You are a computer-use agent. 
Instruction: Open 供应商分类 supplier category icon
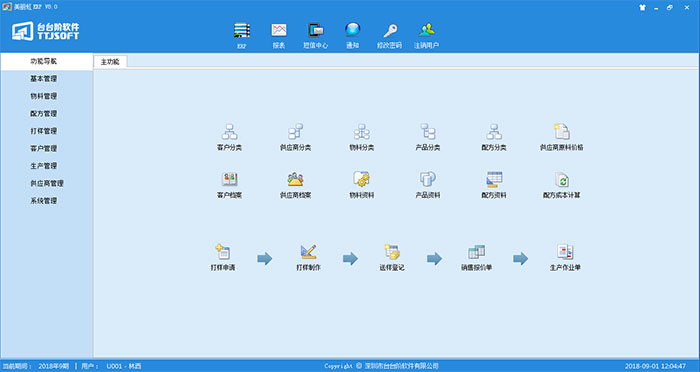tap(295, 132)
